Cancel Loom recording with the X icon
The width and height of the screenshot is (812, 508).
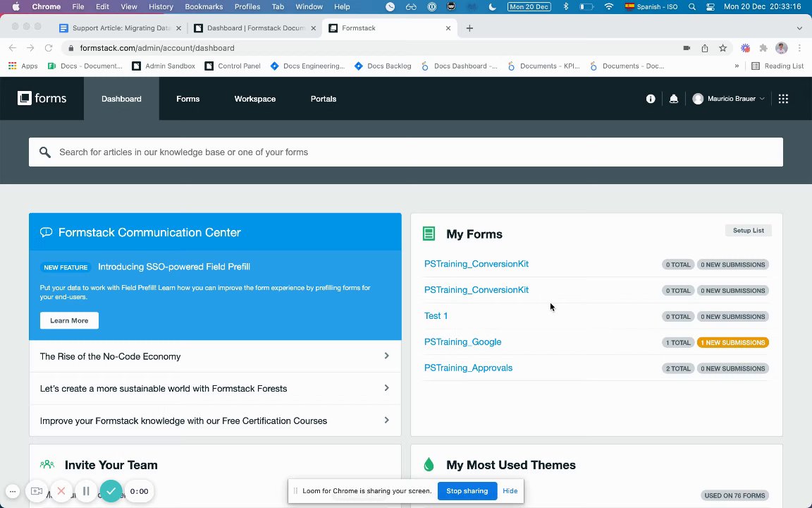pyautogui.click(x=61, y=491)
